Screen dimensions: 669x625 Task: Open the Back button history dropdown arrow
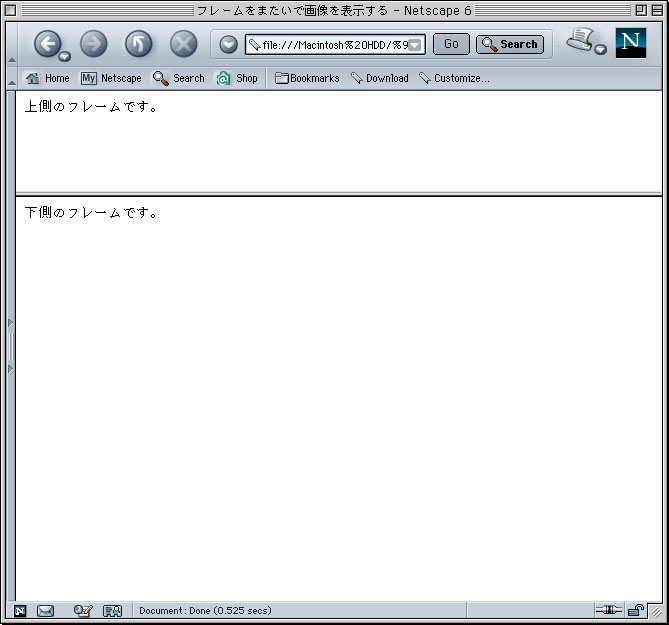tap(65, 56)
